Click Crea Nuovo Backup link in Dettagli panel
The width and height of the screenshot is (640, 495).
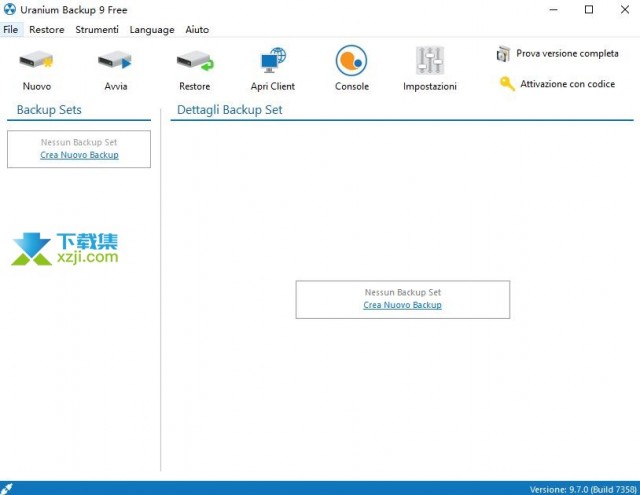(402, 305)
